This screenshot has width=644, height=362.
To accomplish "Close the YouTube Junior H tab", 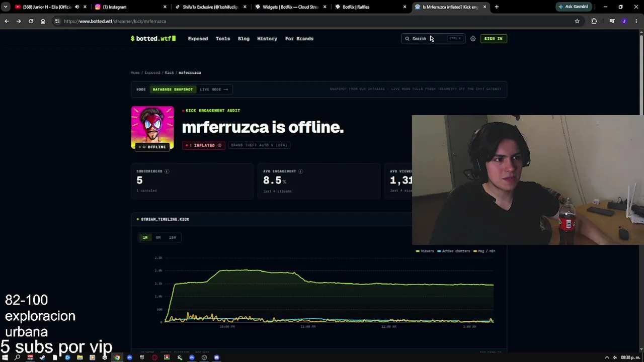I will [x=85, y=7].
